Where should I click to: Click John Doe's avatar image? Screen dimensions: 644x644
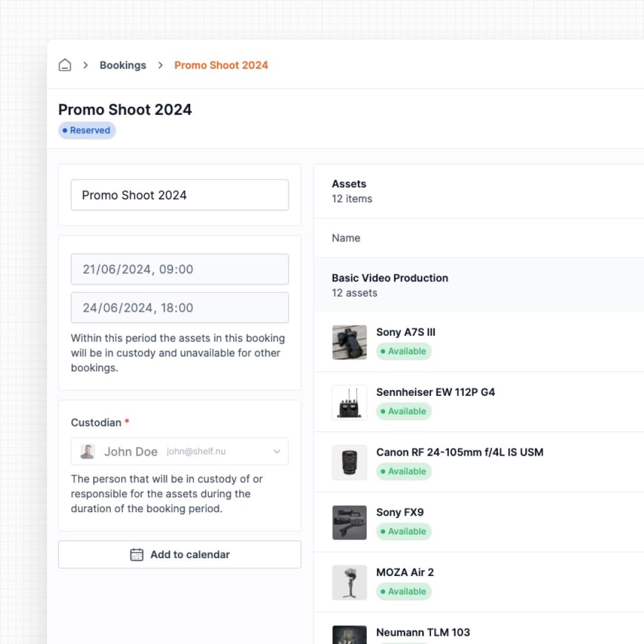88,451
